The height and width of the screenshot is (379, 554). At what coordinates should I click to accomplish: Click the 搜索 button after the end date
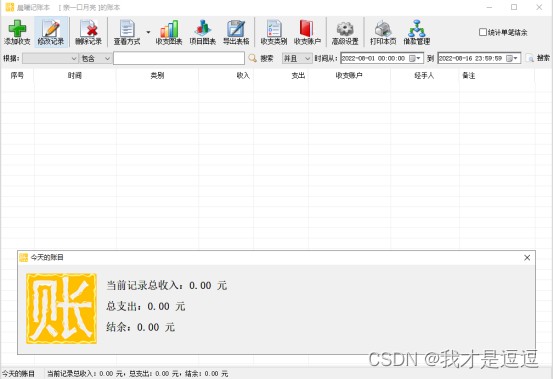click(538, 58)
